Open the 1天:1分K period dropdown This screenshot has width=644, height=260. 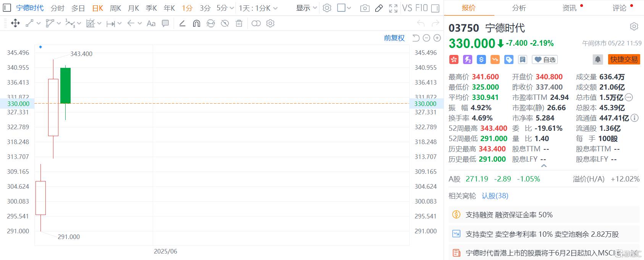258,8
